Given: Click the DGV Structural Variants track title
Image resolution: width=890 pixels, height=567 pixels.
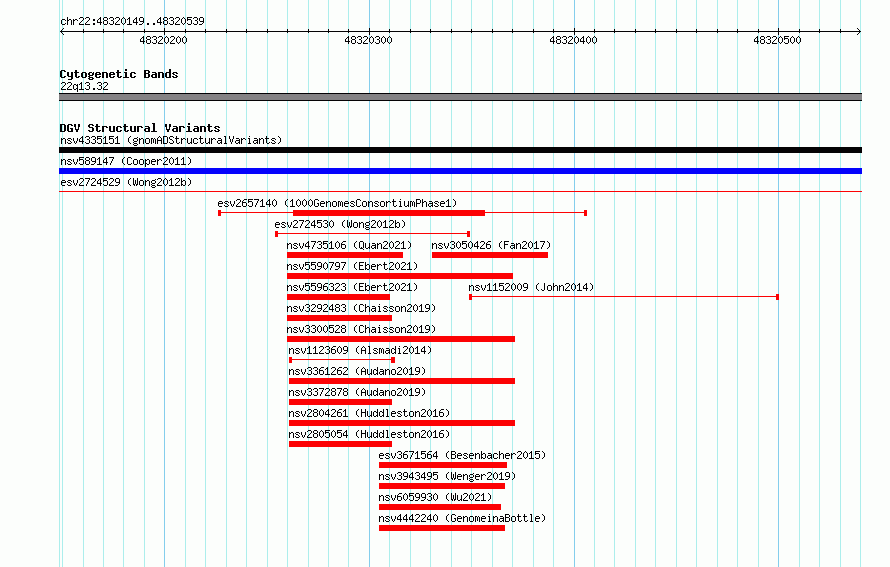Looking at the screenshot, I should (x=140, y=128).
